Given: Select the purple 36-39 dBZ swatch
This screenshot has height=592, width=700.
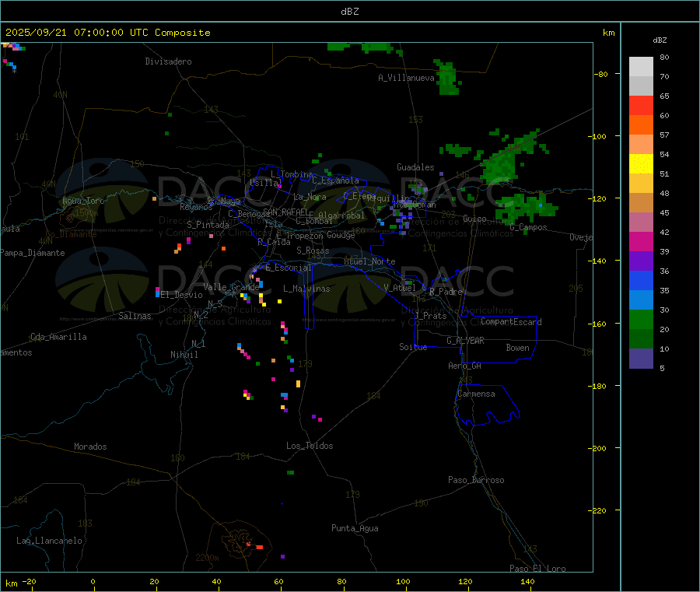Looking at the screenshot, I should click(x=641, y=261).
